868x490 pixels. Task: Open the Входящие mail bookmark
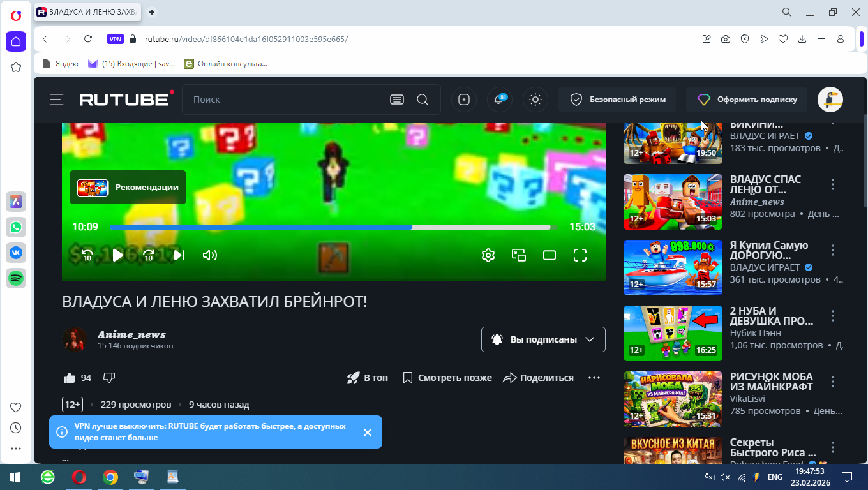pyautogui.click(x=131, y=64)
